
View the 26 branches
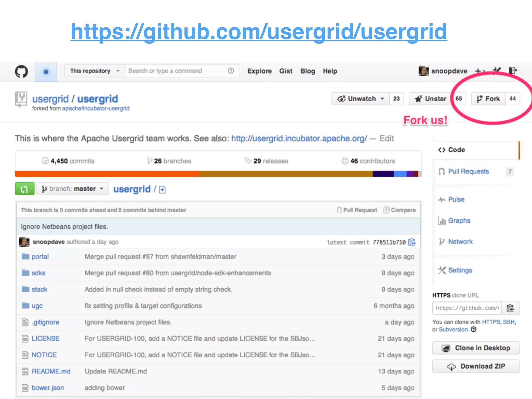pos(169,161)
